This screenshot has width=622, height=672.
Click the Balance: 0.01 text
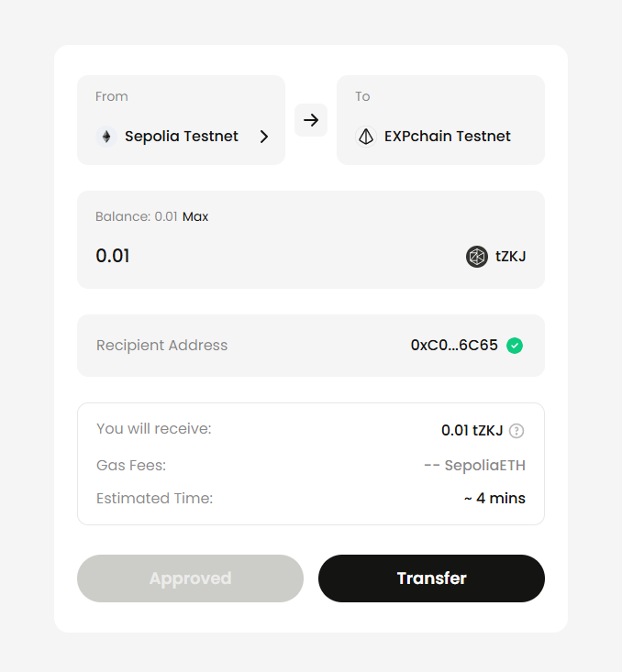click(x=136, y=217)
